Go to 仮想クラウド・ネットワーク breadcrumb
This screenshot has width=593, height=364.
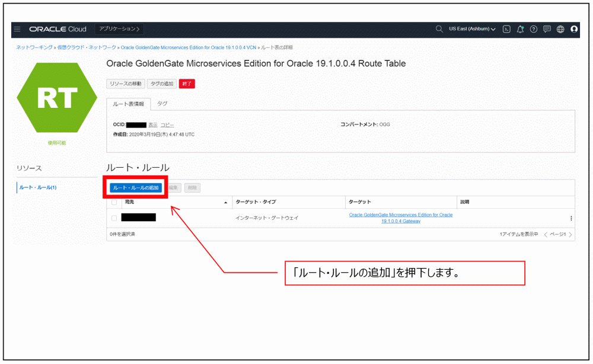point(87,47)
